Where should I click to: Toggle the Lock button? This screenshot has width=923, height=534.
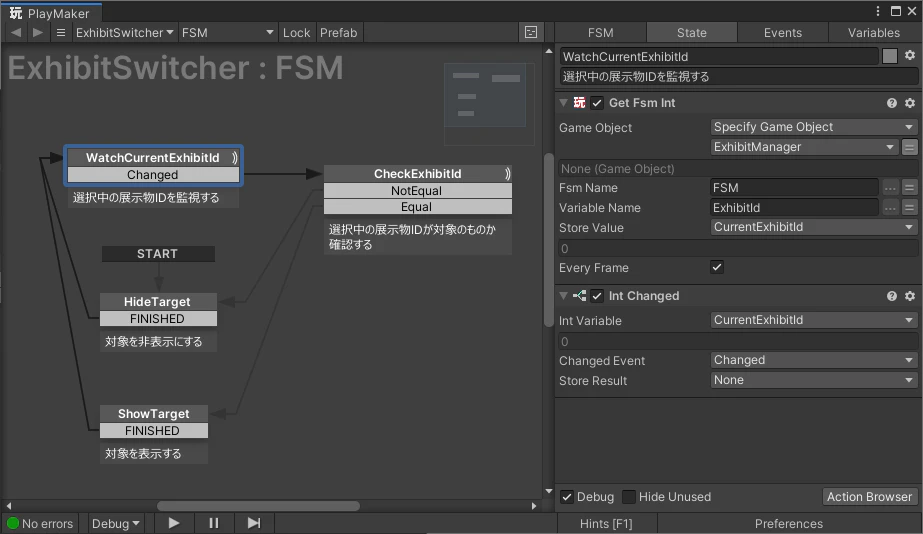coord(296,32)
